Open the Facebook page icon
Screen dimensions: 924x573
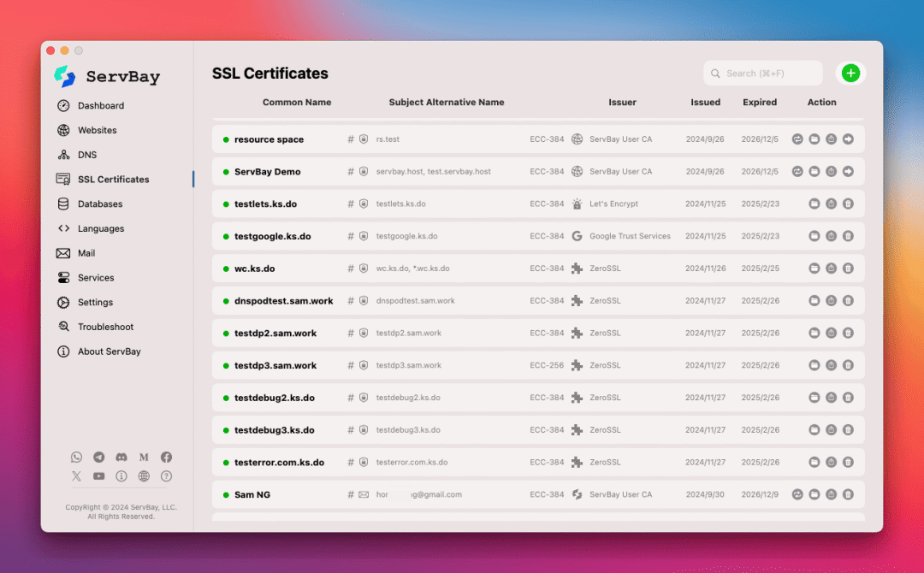coord(166,457)
